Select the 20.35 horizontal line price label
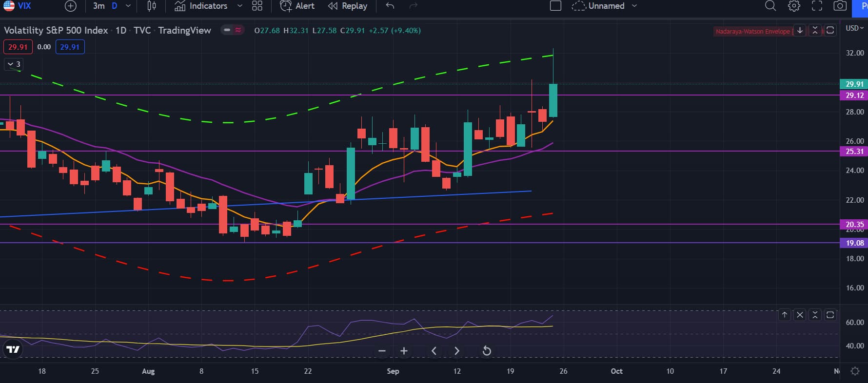This screenshot has height=383, width=868. (x=854, y=225)
